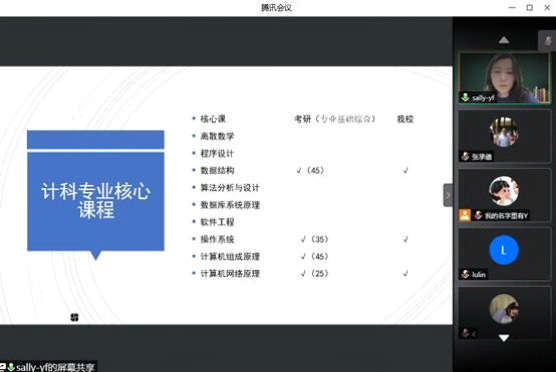Viewport: 556px width, 372px height.
Task: Collapse the participant video sidebar
Action: [448, 195]
